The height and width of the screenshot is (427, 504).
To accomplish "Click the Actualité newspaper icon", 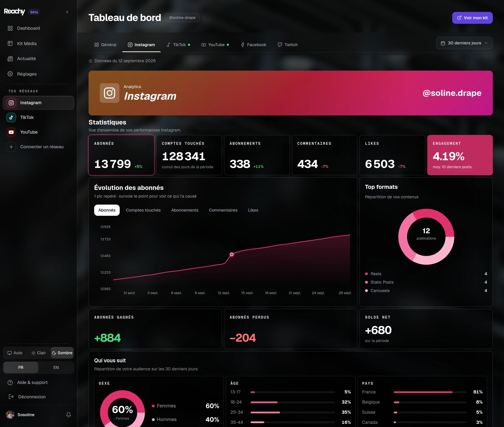I will (10, 59).
